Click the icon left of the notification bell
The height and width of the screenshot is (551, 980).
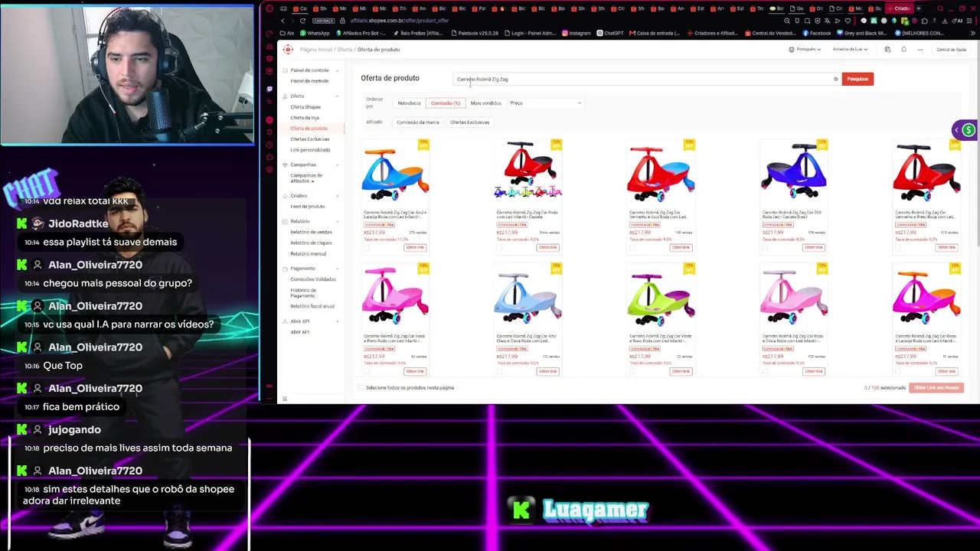click(887, 49)
